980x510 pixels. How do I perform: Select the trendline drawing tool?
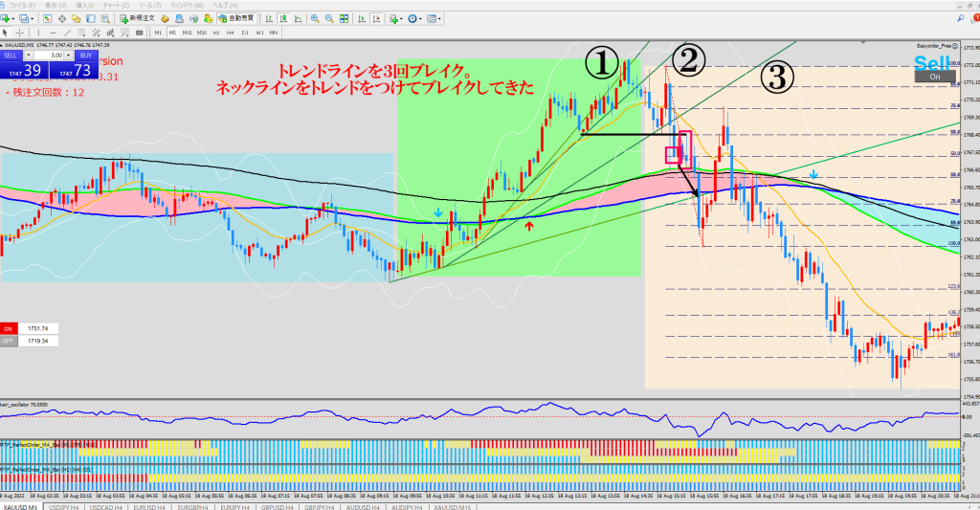click(68, 33)
